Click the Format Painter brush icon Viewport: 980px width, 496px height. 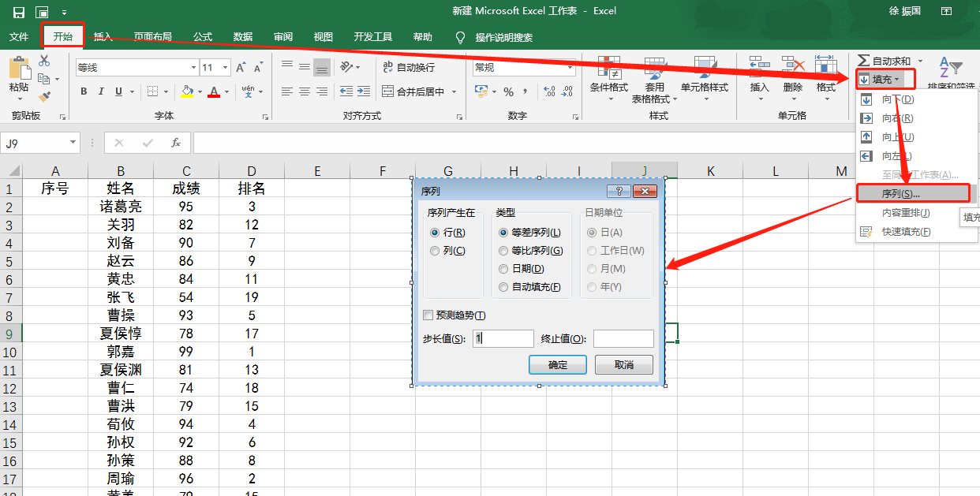[44, 96]
